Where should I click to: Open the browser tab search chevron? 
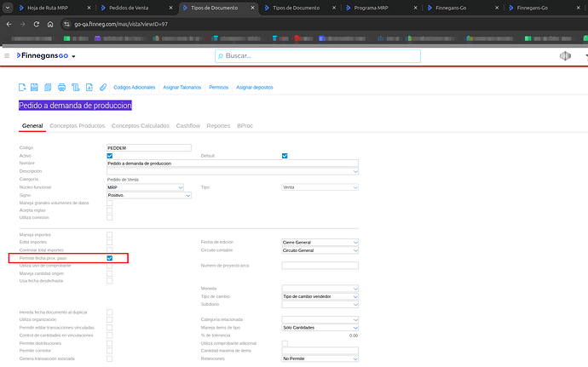click(8, 8)
